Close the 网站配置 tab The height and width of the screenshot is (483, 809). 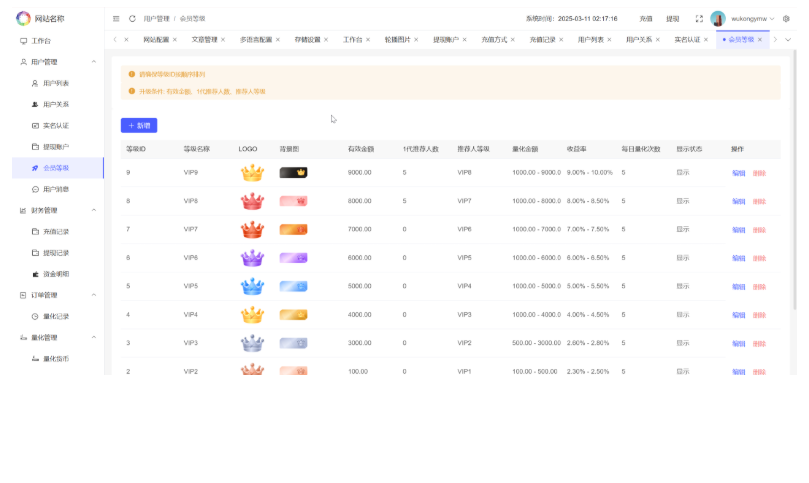[x=175, y=40]
